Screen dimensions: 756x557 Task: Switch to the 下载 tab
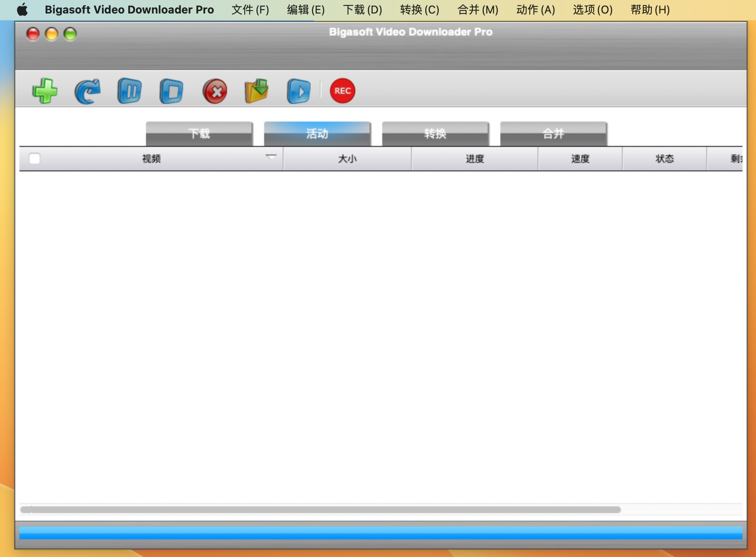point(199,134)
